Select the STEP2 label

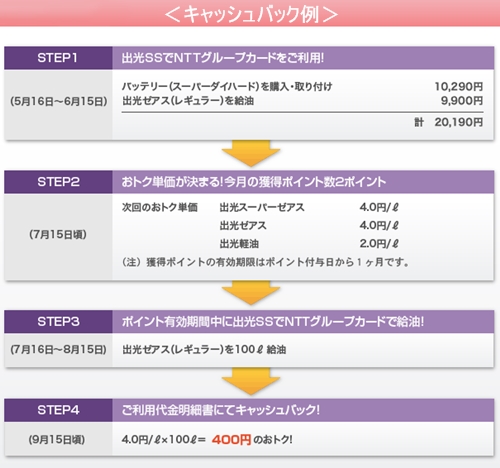pyautogui.click(x=58, y=182)
